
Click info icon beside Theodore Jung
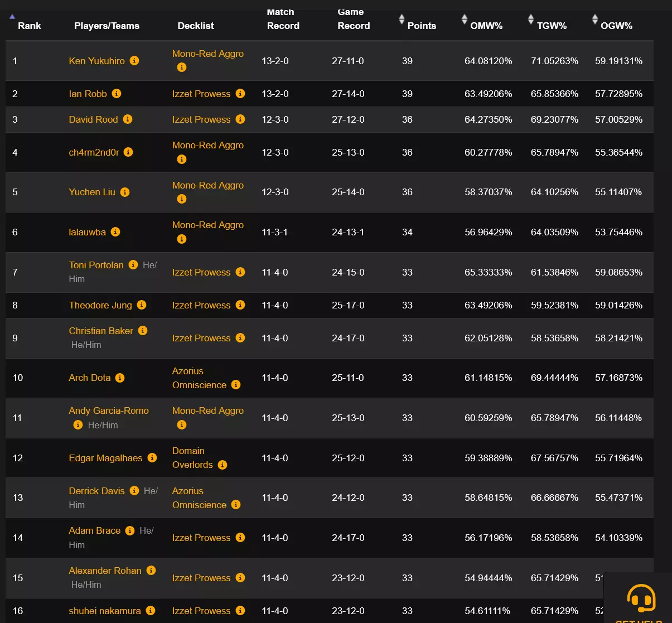[142, 305]
